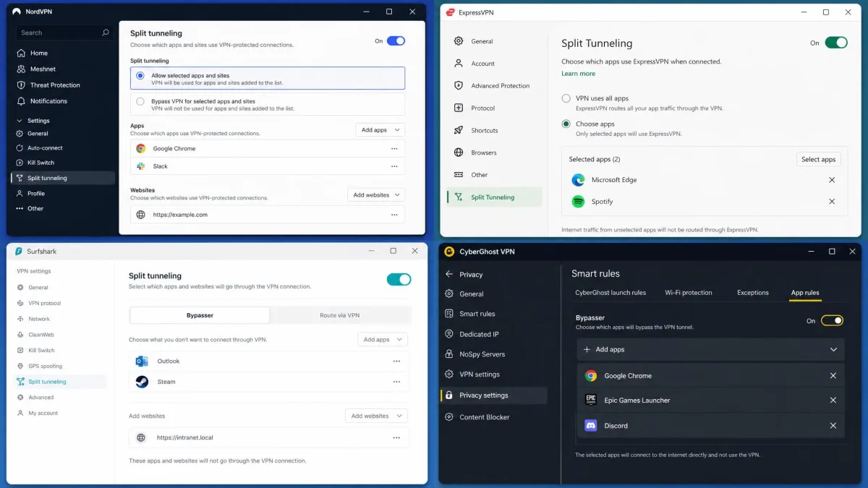Screen dimensions: 868x488
Task: Open Kill Switch in NordVPN settings
Action: (x=41, y=163)
